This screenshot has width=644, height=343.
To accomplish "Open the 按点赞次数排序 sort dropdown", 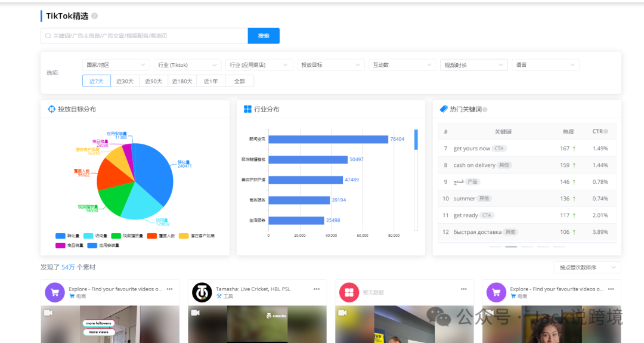I will [587, 267].
